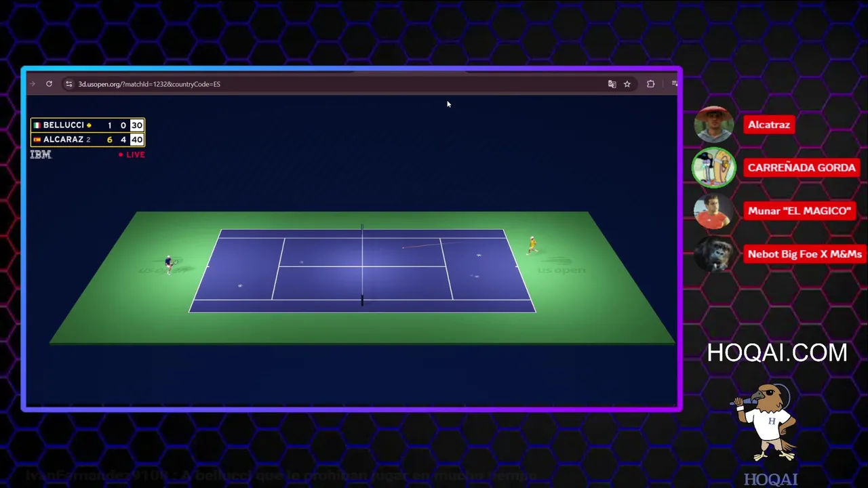Viewport: 868px width, 488px height.
Task: Click Nebot Big Foe X M&Ms label
Action: [805, 254]
